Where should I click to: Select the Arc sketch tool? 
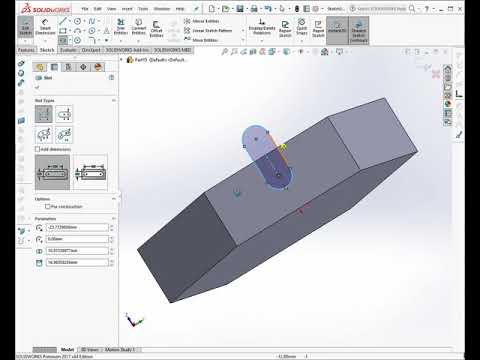tap(77, 31)
